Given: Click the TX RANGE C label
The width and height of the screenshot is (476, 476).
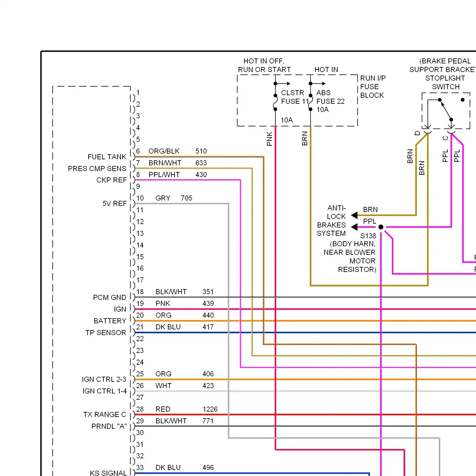Looking at the screenshot, I should coord(105,414).
